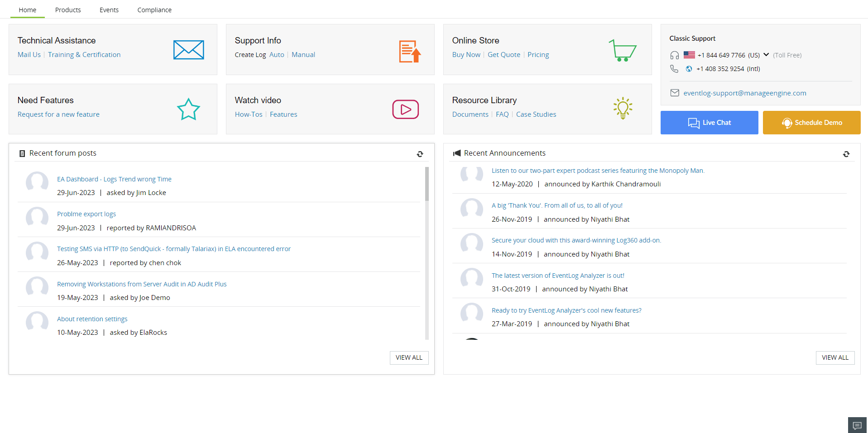The height and width of the screenshot is (433, 868).
Task: Expand the US phone country selector dropdown
Action: pos(766,54)
